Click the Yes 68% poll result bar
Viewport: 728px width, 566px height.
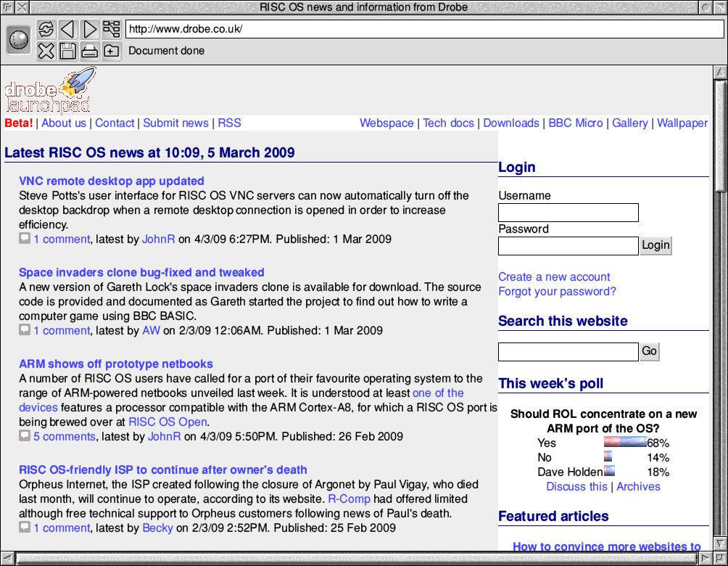pyautogui.click(x=625, y=441)
